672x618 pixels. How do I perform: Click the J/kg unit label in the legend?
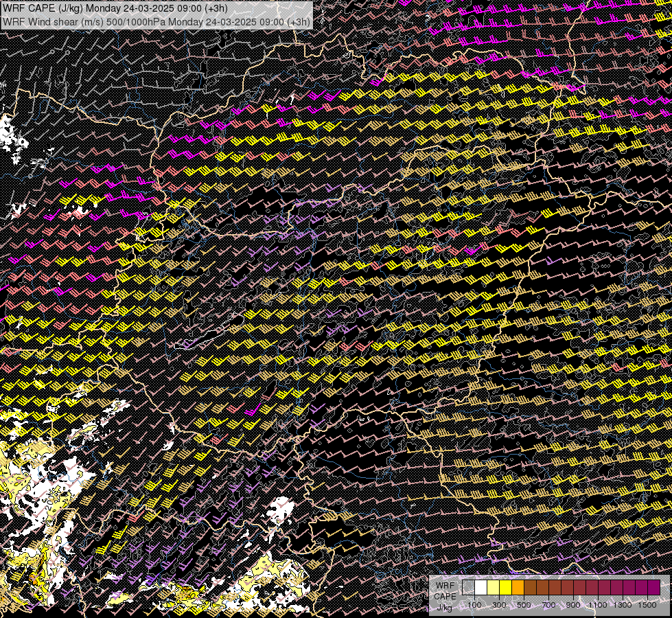(x=444, y=608)
